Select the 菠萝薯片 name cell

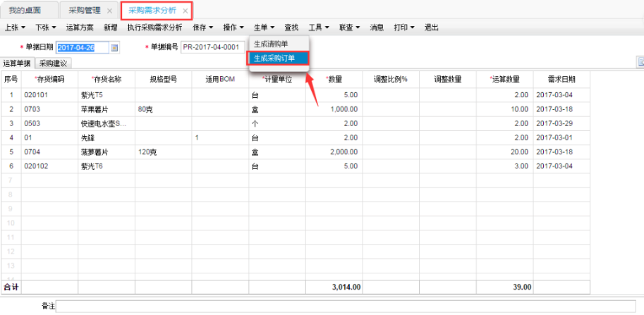click(x=107, y=152)
